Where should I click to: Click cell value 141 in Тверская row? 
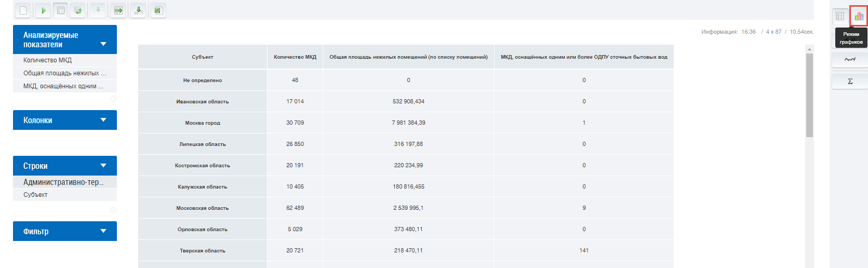pyautogui.click(x=584, y=250)
